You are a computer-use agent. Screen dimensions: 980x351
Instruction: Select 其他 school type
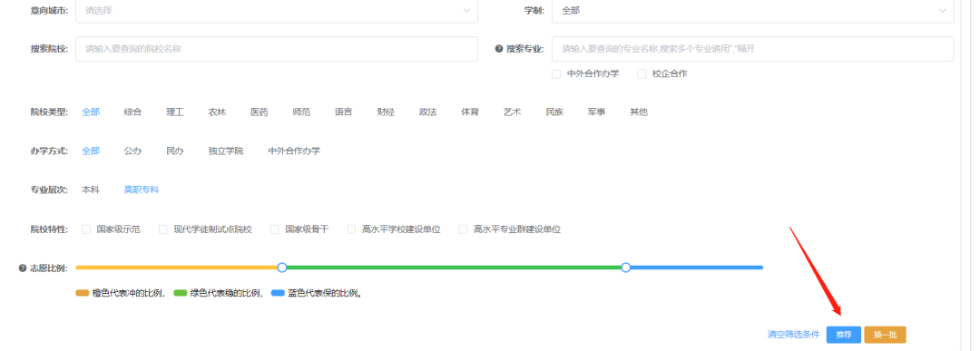tap(639, 112)
